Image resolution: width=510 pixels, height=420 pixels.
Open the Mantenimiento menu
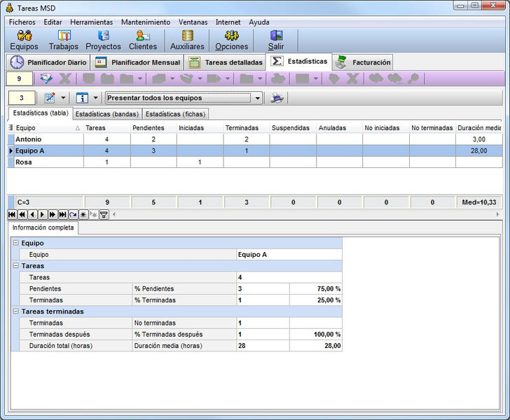[x=146, y=22]
